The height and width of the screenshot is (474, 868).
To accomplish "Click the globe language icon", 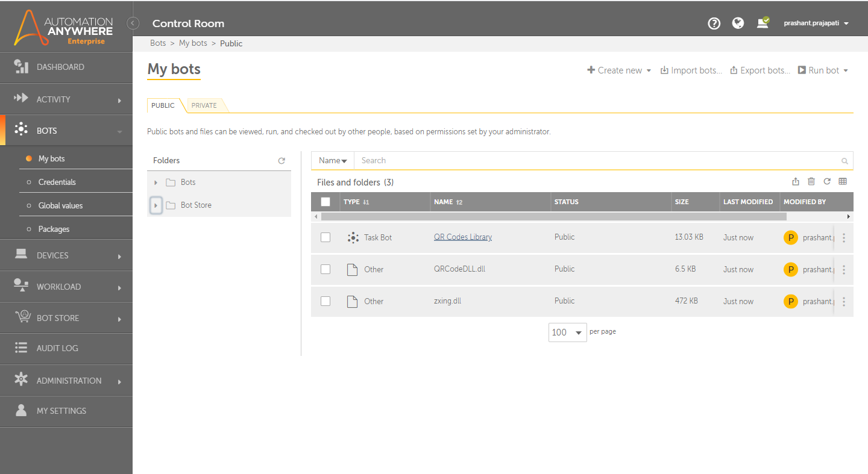I will [738, 23].
